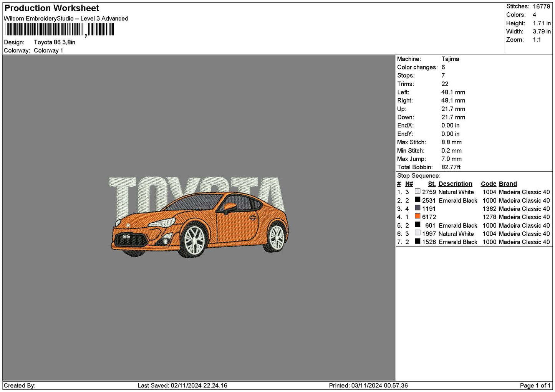Click the Toyota 86 embroidery design preview
This screenshot has width=555, height=392.
(x=199, y=217)
